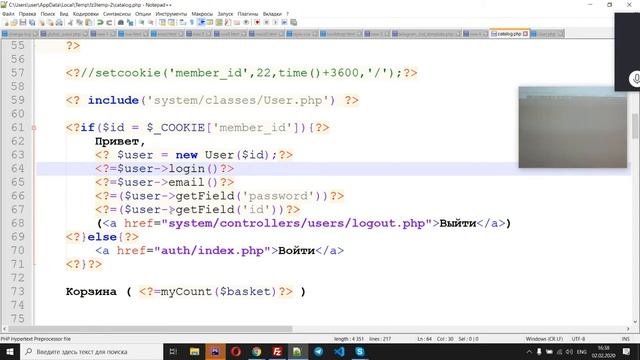The image size is (640, 360).
Task: Open Opera browser from the taskbar
Action: 236,352
